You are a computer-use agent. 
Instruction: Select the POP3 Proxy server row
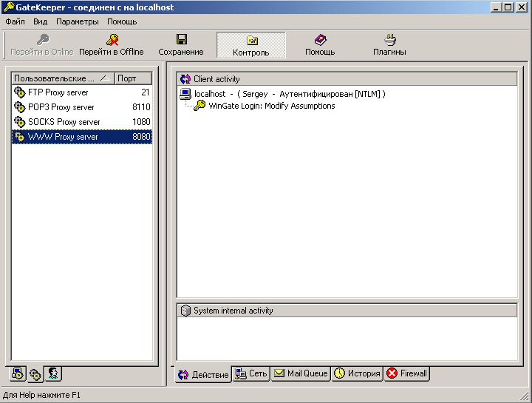coord(82,107)
